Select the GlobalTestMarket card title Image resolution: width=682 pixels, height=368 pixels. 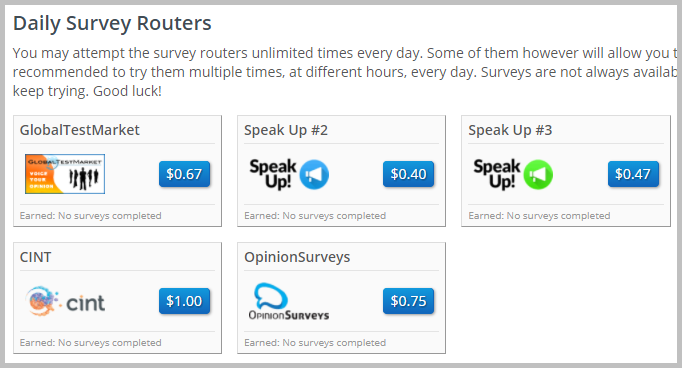click(x=80, y=130)
